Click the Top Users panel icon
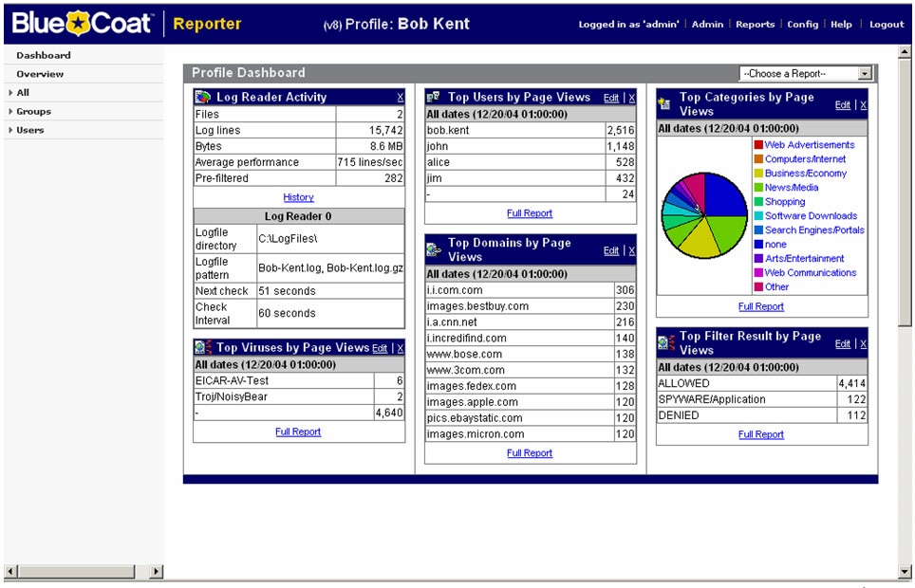 [x=434, y=97]
